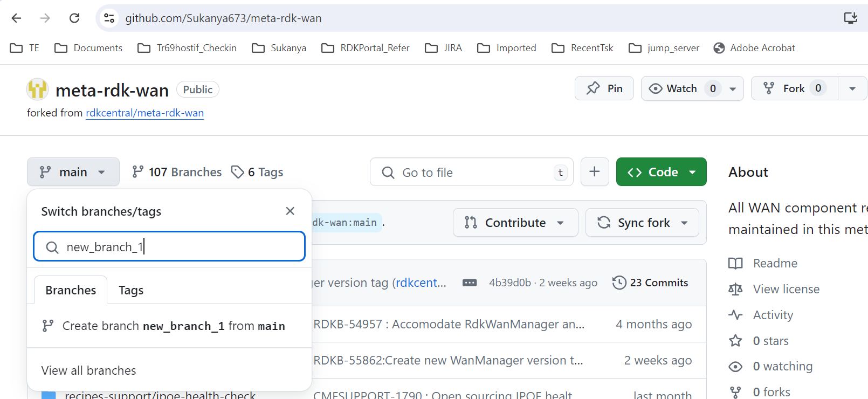Open site information icon in address bar

[x=109, y=18]
